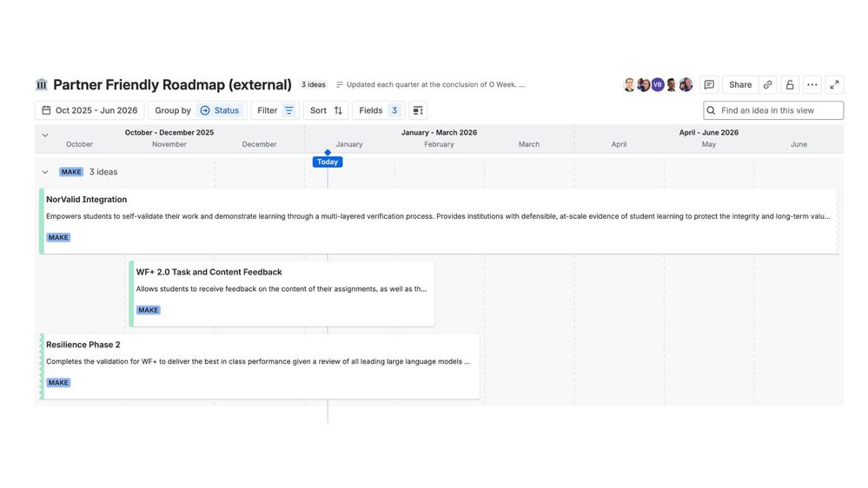Collapse the MAKE group chevron
868x488 pixels.
(45, 172)
